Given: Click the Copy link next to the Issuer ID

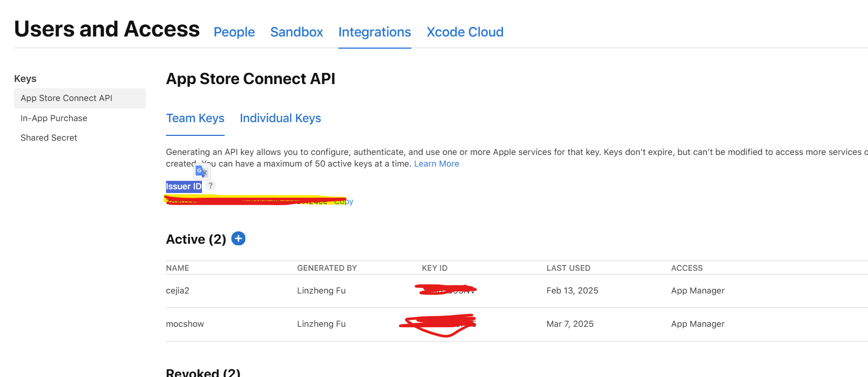Looking at the screenshot, I should click(x=344, y=201).
